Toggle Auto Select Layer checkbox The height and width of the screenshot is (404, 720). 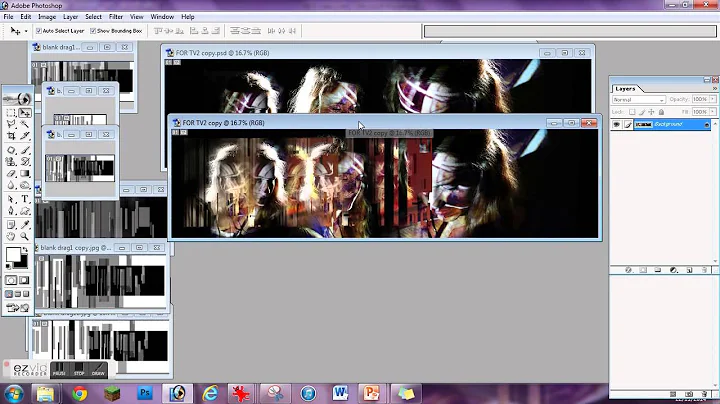pos(39,31)
